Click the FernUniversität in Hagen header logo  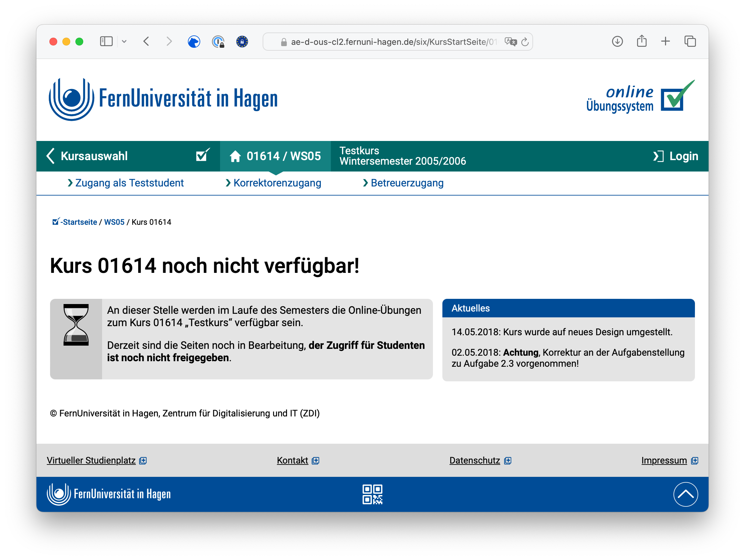point(163,99)
